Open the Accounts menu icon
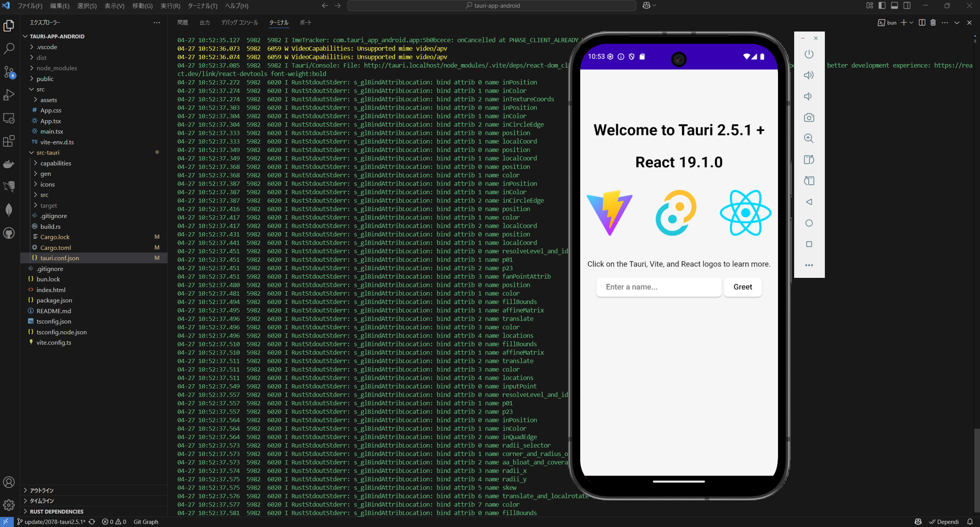Viewport: 980px width, 527px height. (9, 482)
